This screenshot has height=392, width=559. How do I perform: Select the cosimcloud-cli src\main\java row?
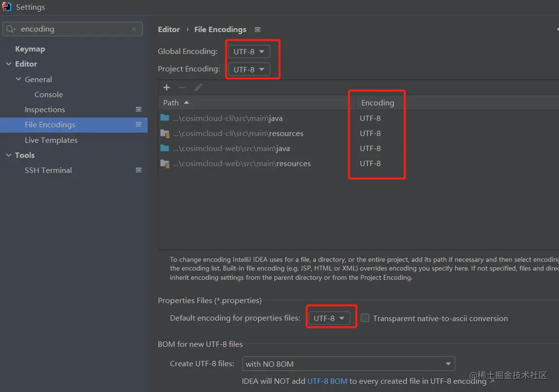(358, 118)
